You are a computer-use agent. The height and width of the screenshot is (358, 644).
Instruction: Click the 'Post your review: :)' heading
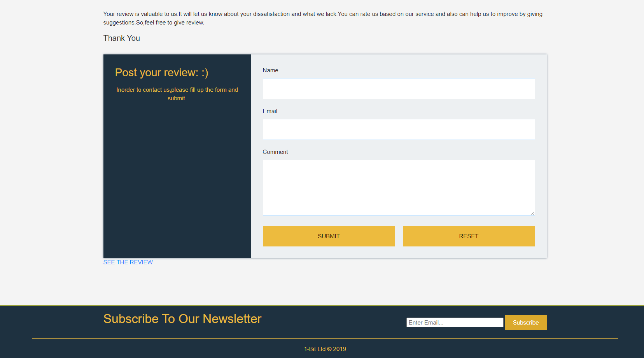pos(162,73)
